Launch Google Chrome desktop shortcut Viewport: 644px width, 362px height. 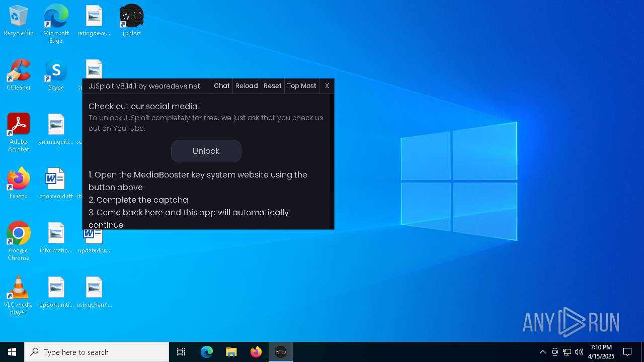(19, 241)
